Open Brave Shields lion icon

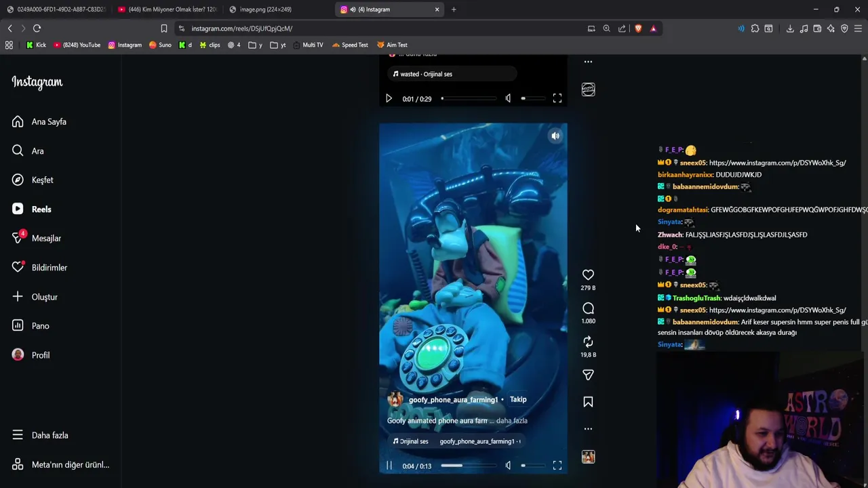(638, 28)
